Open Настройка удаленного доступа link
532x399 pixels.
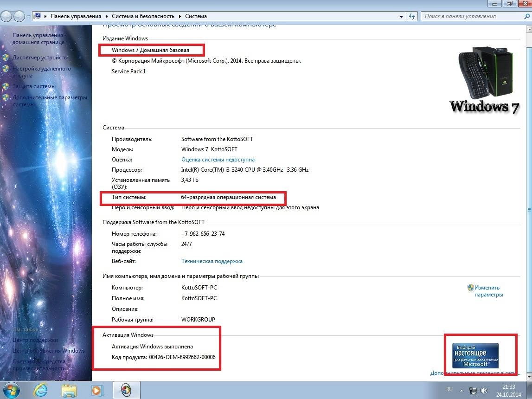(42, 72)
